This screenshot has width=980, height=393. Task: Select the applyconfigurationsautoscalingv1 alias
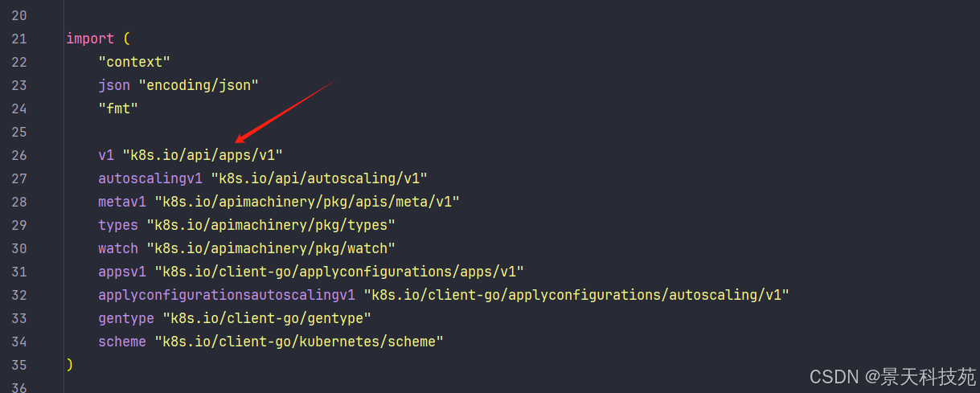[x=227, y=295]
